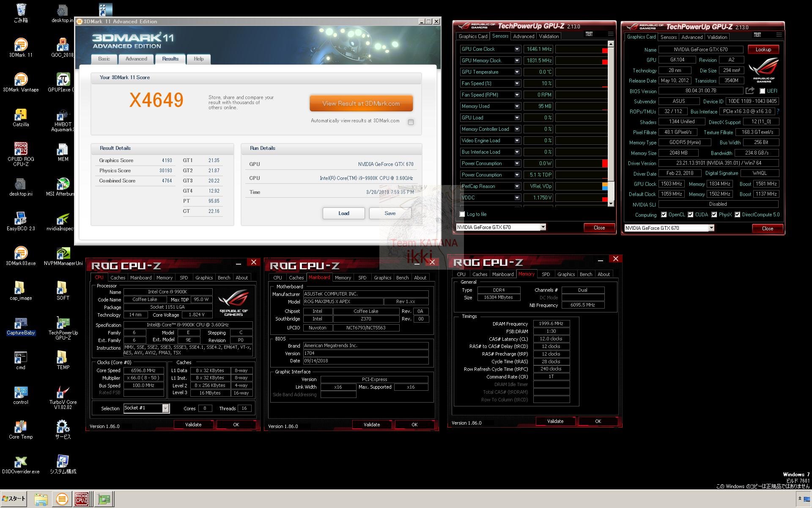Launch 3DMark03.exe from desktop

21,256
